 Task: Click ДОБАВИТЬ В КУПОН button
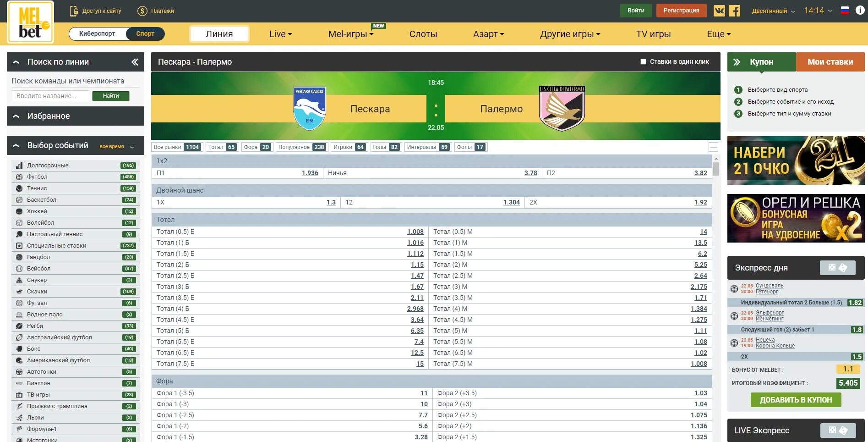[x=796, y=400]
